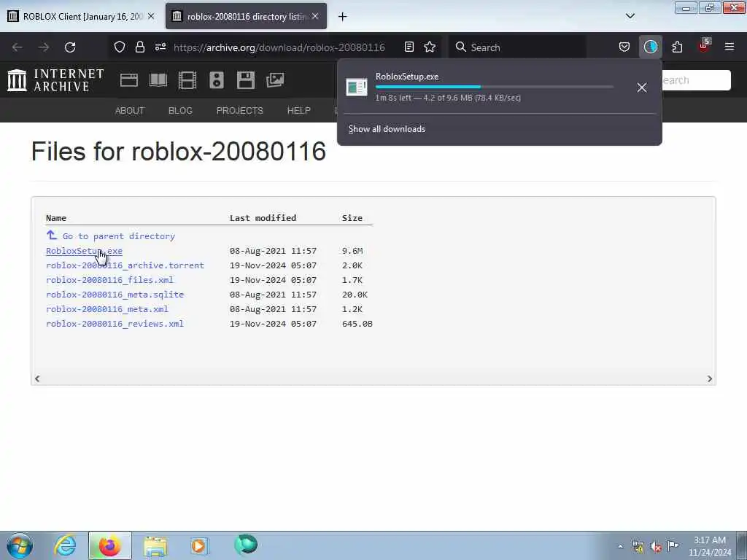Open Windows Media Player taskbar icon

coord(199,545)
